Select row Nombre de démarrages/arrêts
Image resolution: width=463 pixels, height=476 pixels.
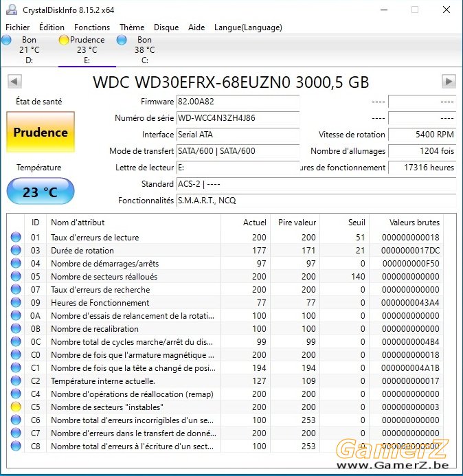click(x=226, y=263)
